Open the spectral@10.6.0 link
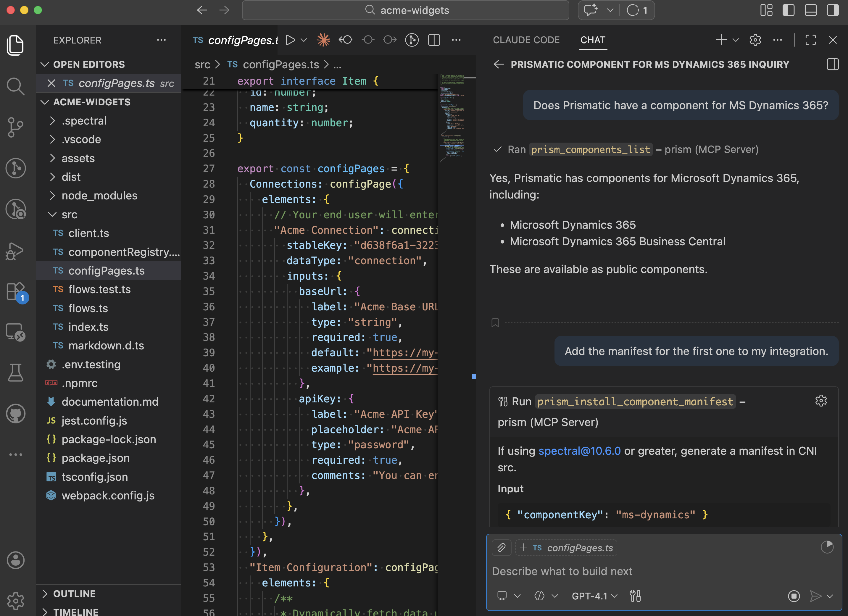The image size is (848, 616). pos(580,451)
